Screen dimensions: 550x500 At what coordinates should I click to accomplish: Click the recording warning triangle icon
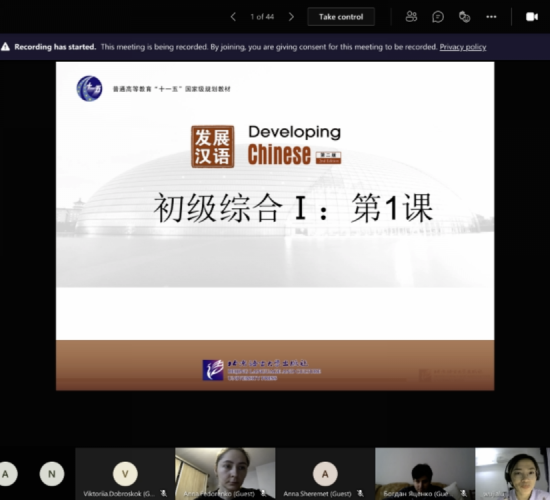point(5,47)
